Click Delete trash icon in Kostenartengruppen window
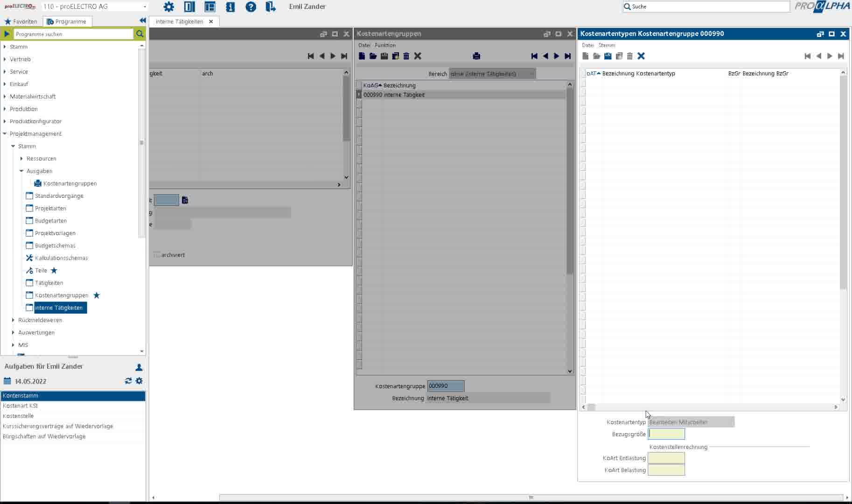 point(406,56)
